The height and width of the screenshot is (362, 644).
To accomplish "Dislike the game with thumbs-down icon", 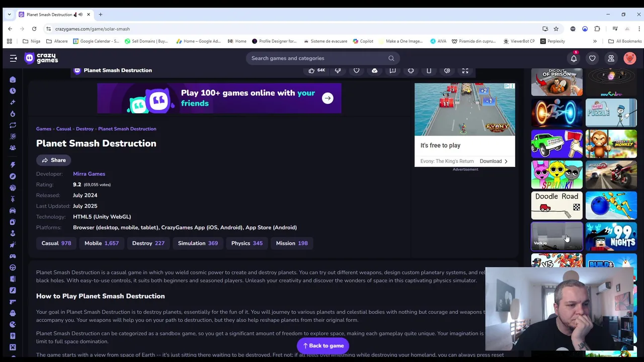I will pos(338,70).
